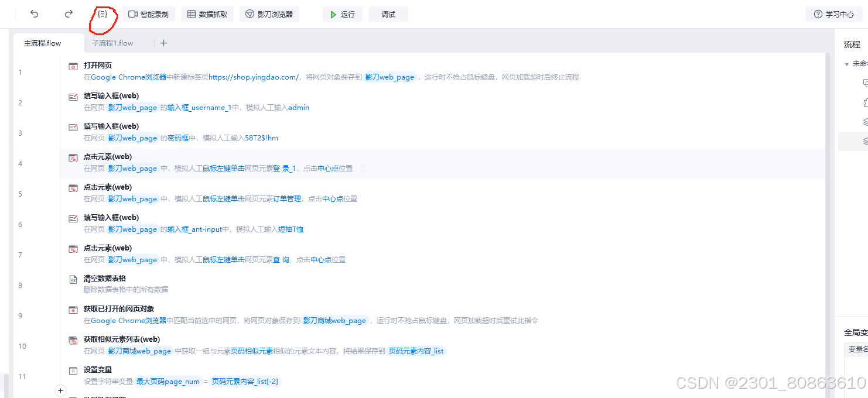Switch to the 子流程1.flow tab
The height and width of the screenshot is (398, 868).
(112, 43)
